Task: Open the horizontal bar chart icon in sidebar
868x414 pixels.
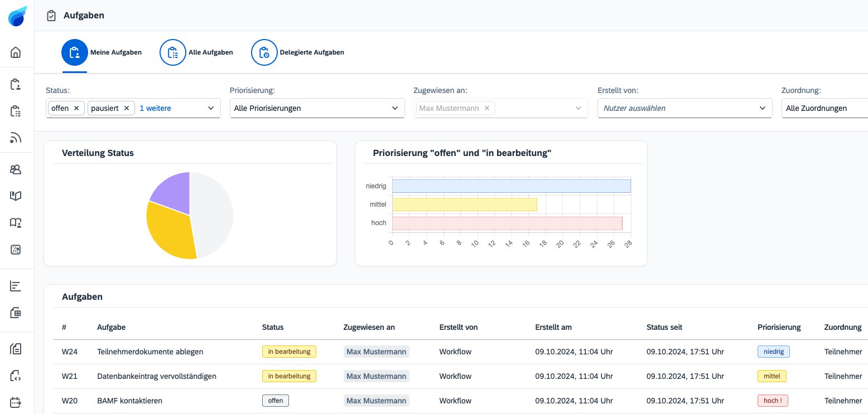Action: point(16,286)
